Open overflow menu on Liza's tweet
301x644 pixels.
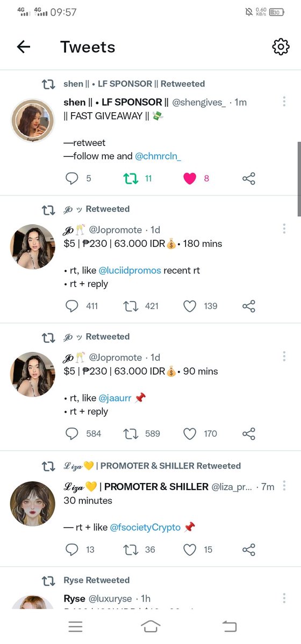tap(284, 486)
